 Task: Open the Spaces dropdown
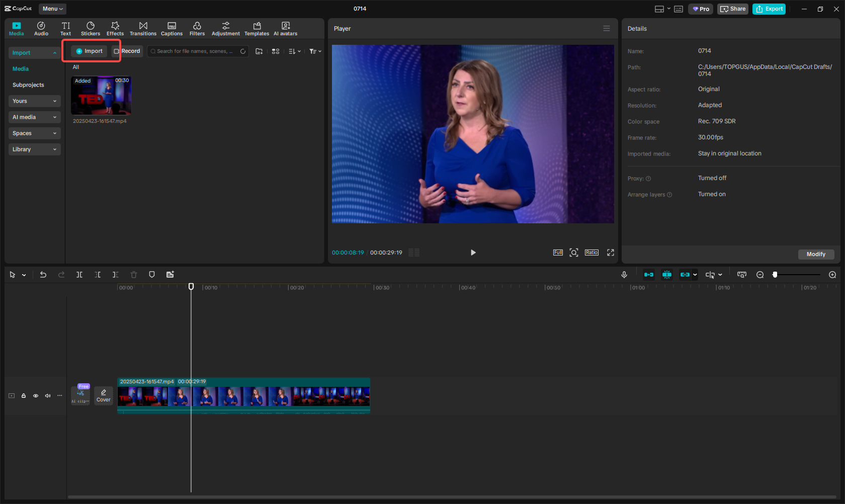(x=34, y=133)
